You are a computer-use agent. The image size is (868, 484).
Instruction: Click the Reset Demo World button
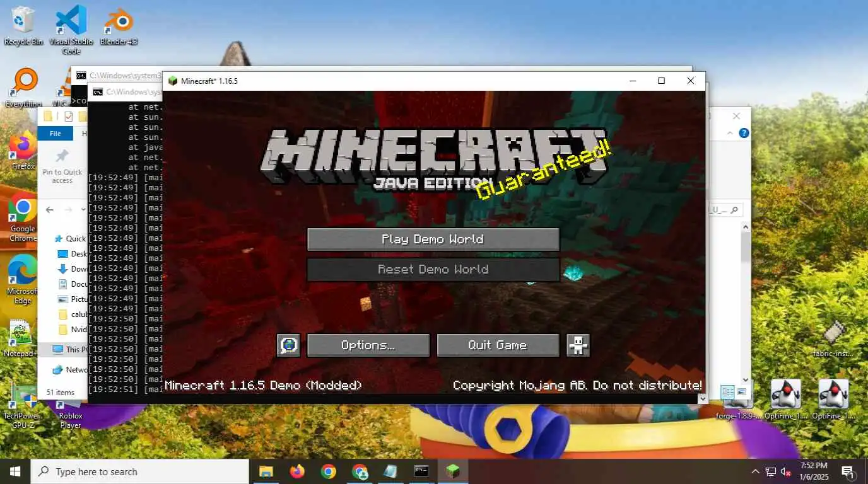pos(433,270)
